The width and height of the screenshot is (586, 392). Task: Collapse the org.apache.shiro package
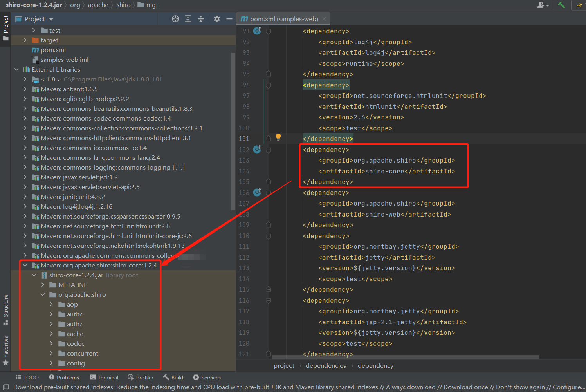43,294
